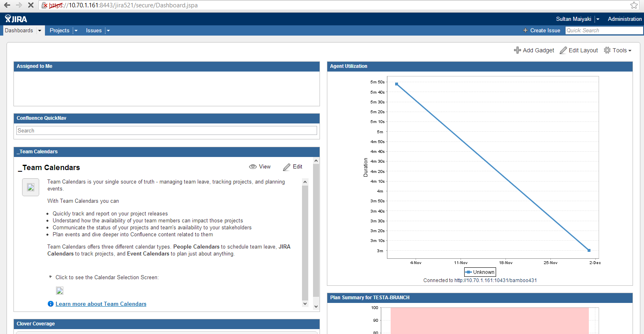Click the inner Team Calendars scrollbar up arrow
Screen dimensions: 644x334
coord(305,182)
